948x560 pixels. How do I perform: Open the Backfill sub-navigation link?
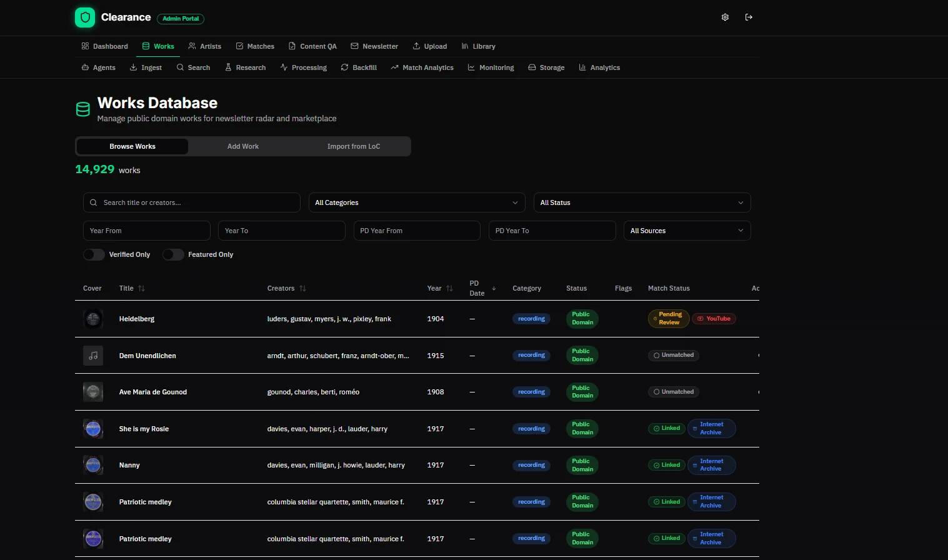[x=359, y=67]
